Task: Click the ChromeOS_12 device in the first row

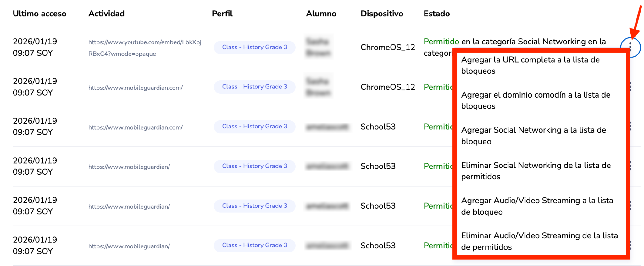Action: 387,47
